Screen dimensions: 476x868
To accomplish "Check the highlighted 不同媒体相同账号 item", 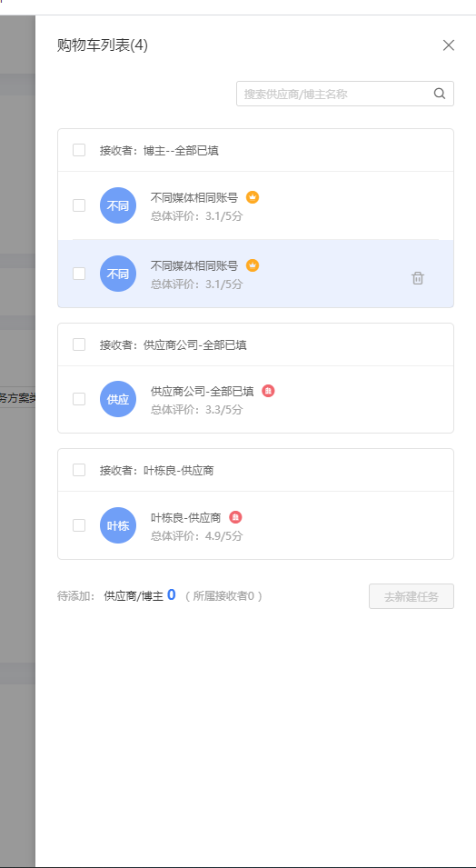I will (x=79, y=274).
